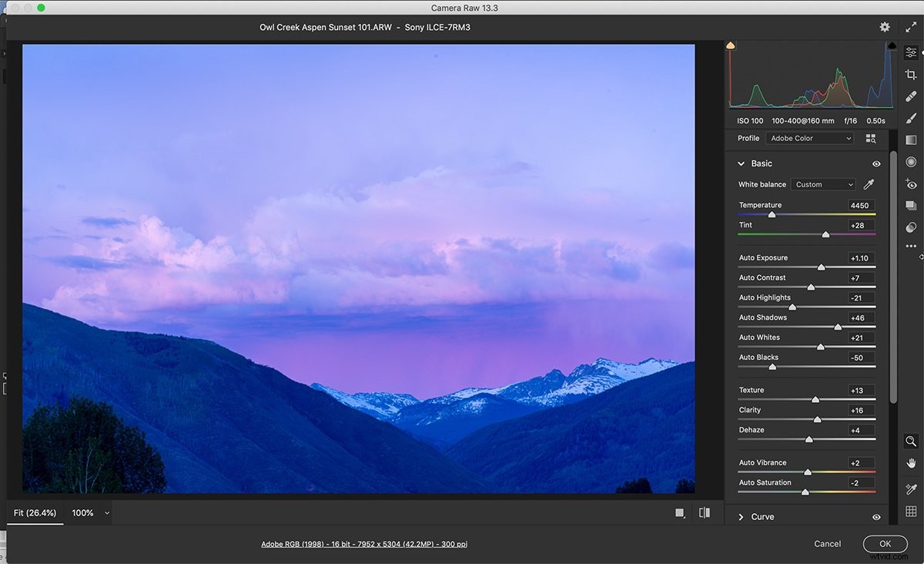Open Camera Raw preferences with the gear icon
The width and height of the screenshot is (924, 564).
(885, 26)
